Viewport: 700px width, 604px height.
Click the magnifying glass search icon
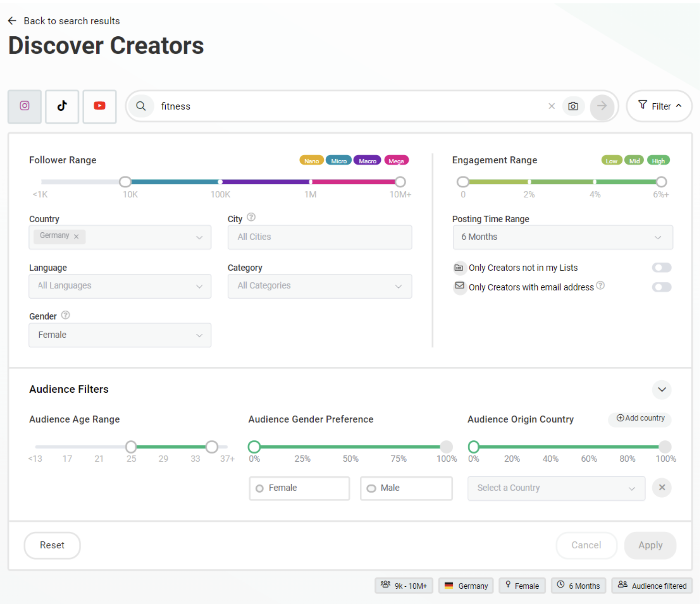click(x=141, y=106)
